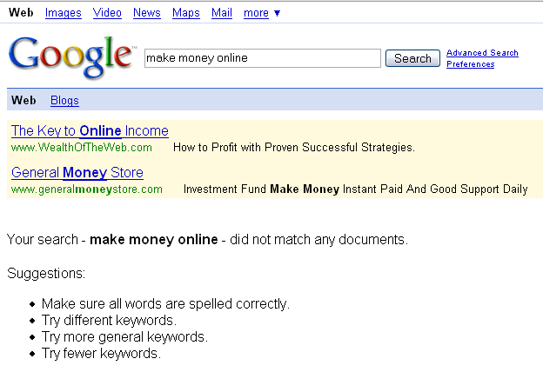
Task: Open the Video search link
Action: [x=107, y=13]
